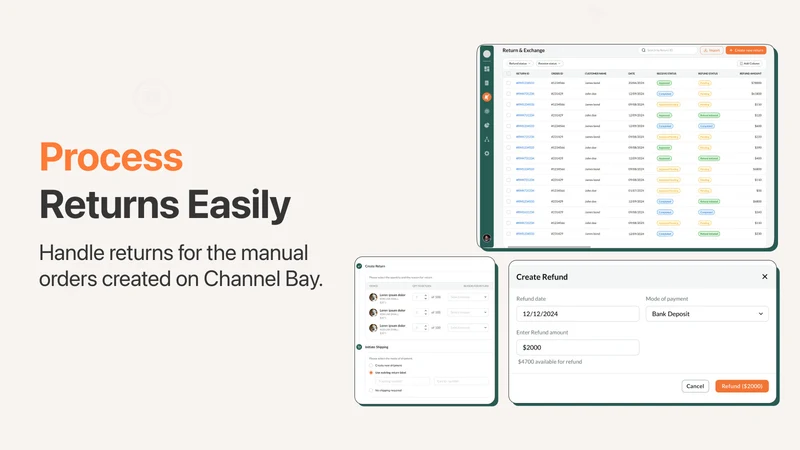Click the Customer Name column header
The image size is (800, 450).
click(x=595, y=73)
